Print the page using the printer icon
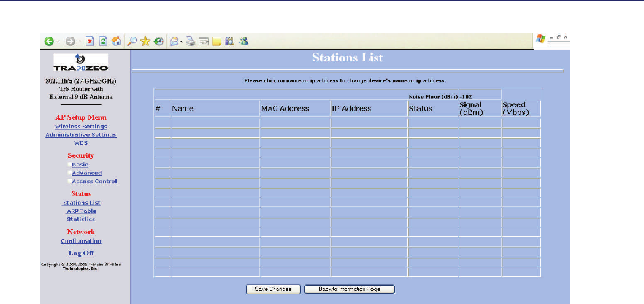 coord(190,41)
